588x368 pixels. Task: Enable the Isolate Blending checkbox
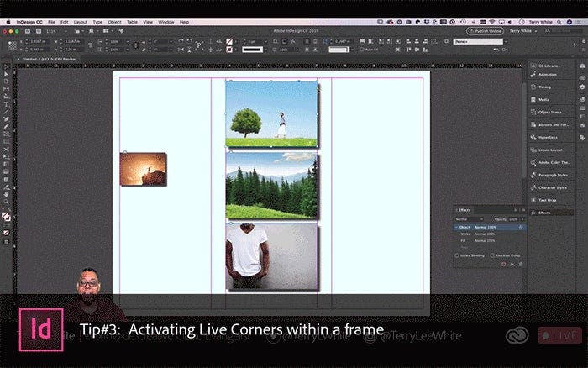pos(456,255)
